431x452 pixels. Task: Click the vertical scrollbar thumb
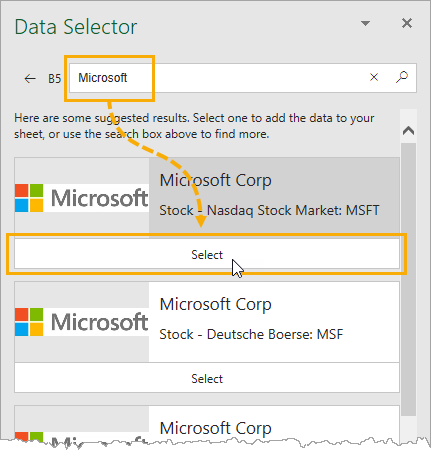[x=408, y=279]
